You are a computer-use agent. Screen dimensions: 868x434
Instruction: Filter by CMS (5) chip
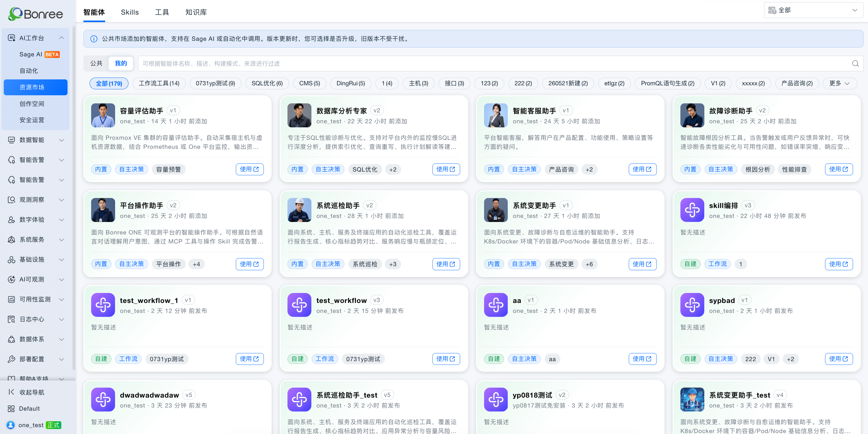(x=309, y=83)
